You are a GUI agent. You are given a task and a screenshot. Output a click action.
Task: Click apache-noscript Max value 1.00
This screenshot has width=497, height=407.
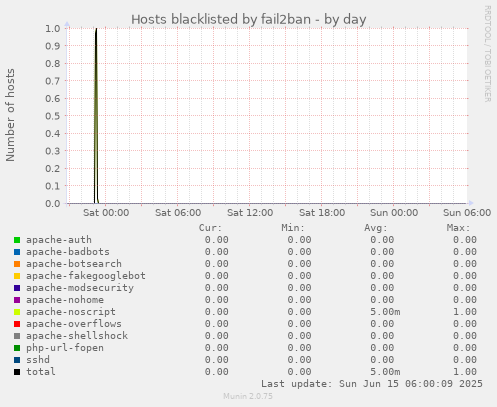pos(465,312)
